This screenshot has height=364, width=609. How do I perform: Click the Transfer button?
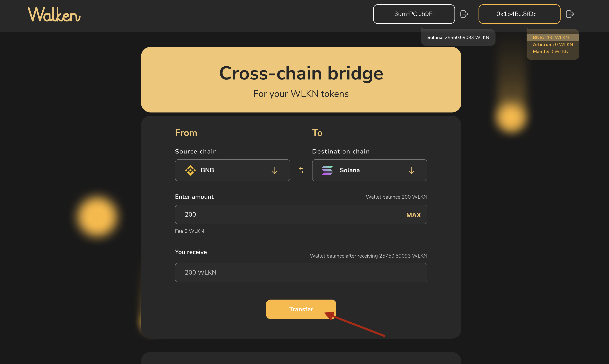point(301,309)
